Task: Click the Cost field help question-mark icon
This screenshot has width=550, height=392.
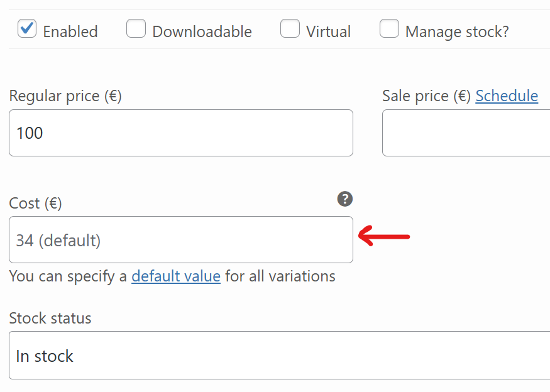Action: tap(345, 199)
